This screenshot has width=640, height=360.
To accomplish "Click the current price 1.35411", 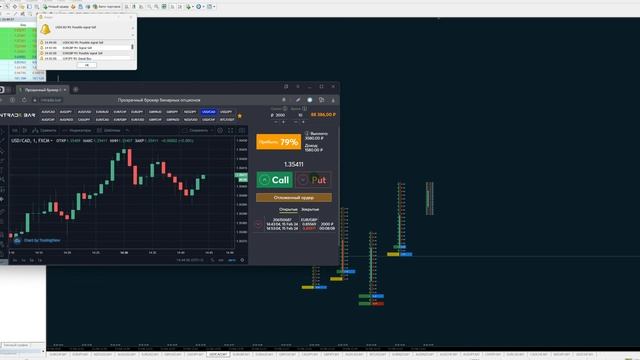I will point(293,164).
